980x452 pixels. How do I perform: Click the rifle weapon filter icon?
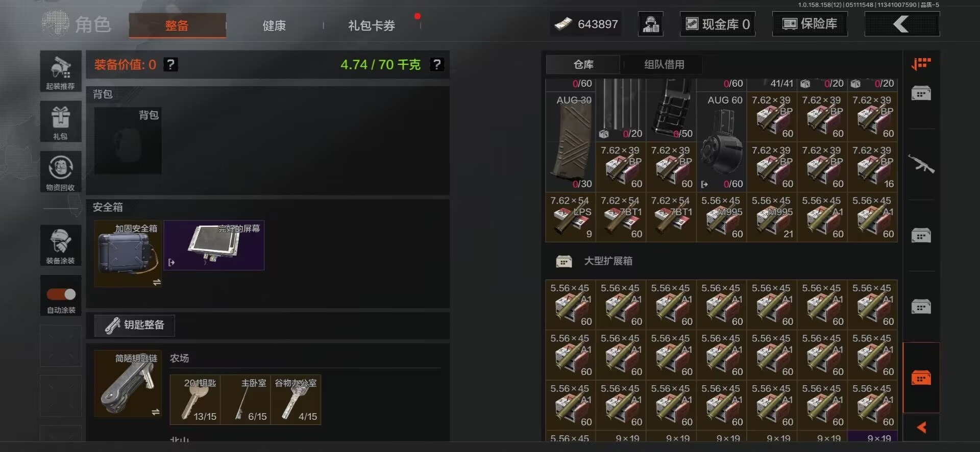coord(921,164)
